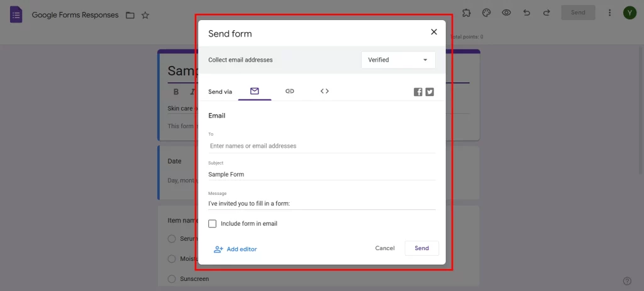Switch to the send via link tab
Viewport: 644px width, 291px height.
coord(289,91)
